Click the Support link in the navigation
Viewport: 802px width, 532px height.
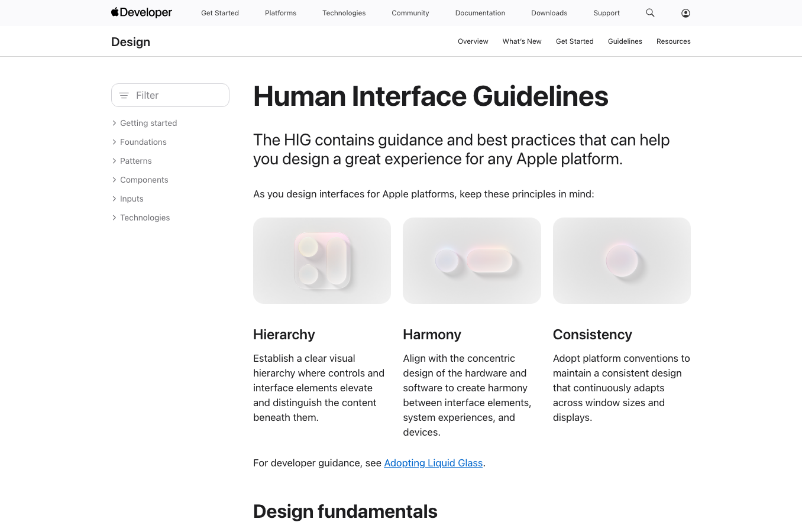[x=606, y=12]
